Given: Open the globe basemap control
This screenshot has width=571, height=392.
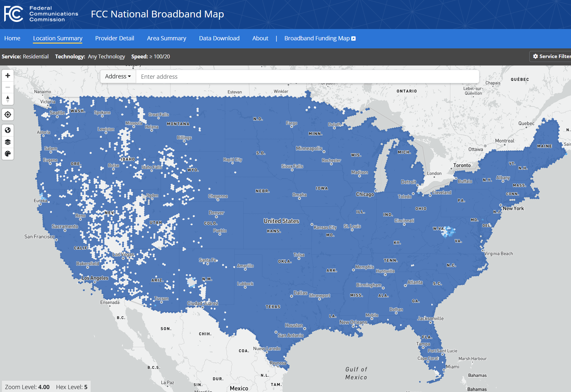Looking at the screenshot, I should coord(8,130).
